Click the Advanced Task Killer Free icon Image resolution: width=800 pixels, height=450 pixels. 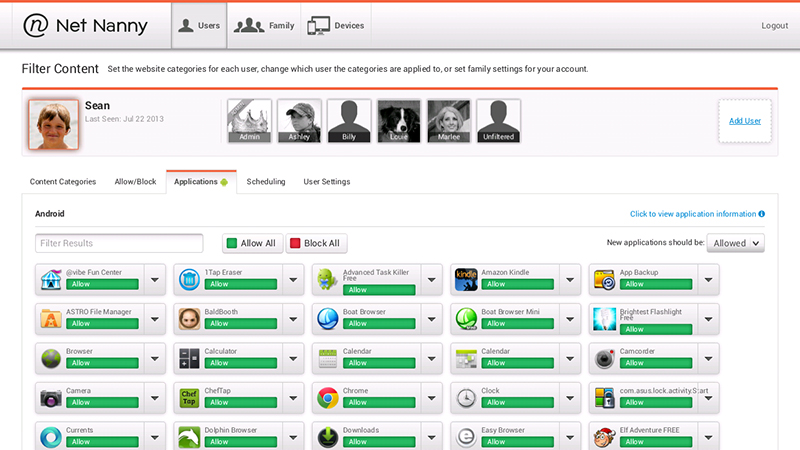pos(328,280)
